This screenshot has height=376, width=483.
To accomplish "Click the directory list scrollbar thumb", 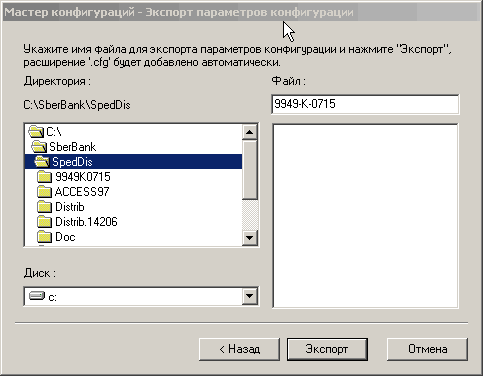I will [250, 170].
